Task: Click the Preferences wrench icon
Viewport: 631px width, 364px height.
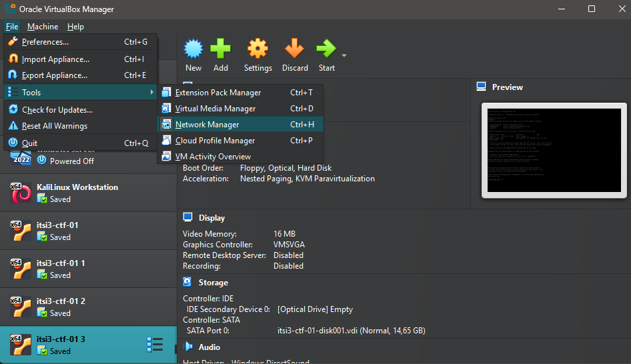Action: [x=13, y=41]
